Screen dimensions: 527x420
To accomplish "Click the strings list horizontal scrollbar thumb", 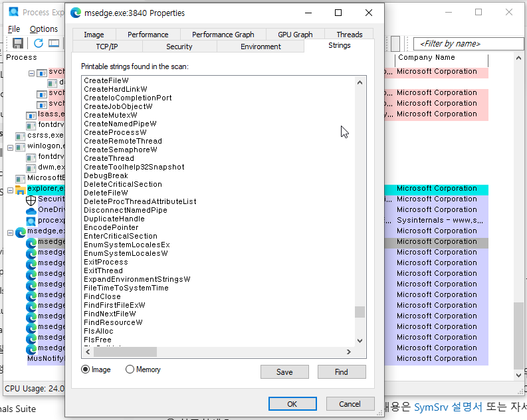I will click(x=125, y=352).
